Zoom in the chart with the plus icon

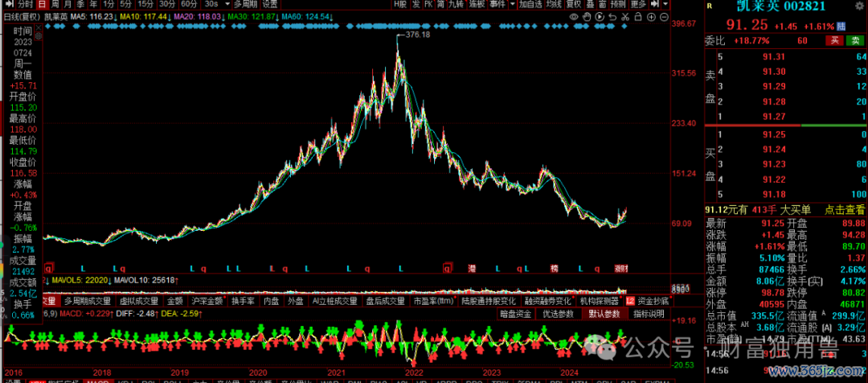651,17
